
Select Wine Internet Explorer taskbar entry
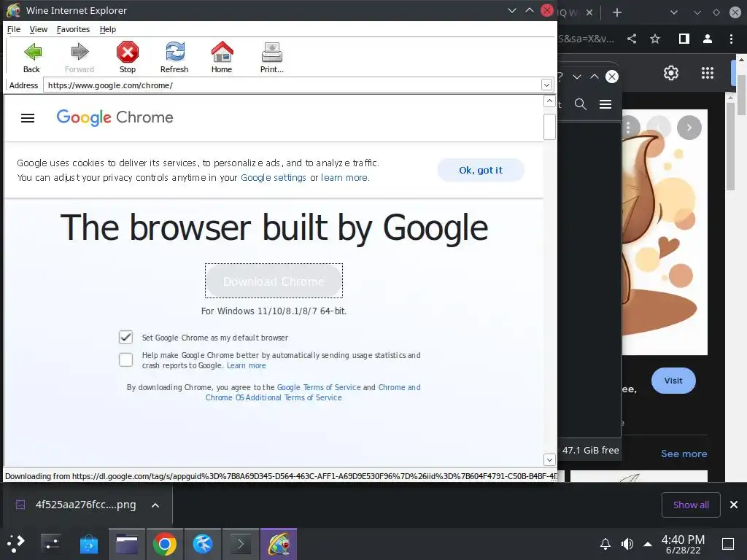[x=279, y=544]
